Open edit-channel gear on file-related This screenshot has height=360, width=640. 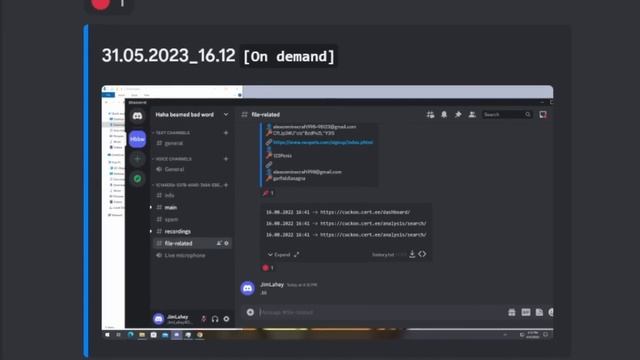pos(227,243)
